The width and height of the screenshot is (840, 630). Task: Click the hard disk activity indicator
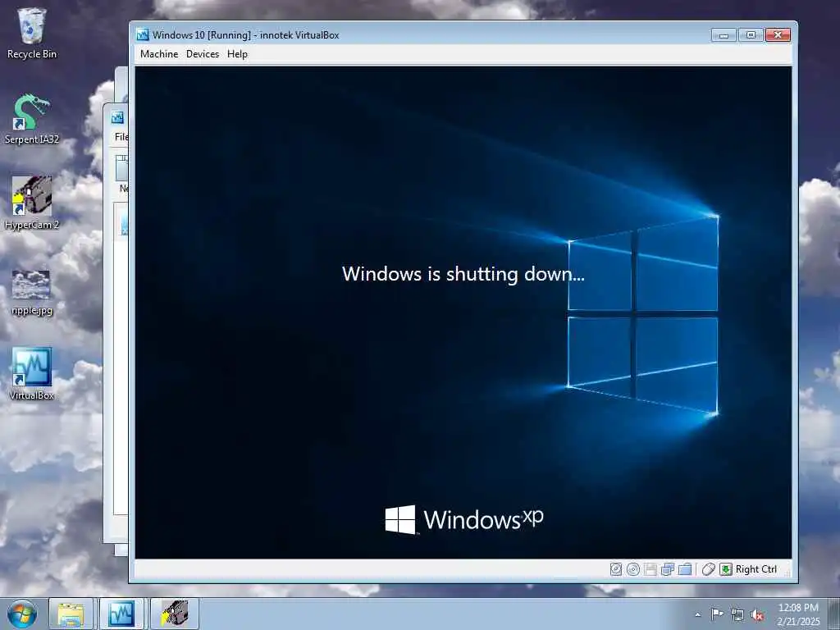coord(616,569)
